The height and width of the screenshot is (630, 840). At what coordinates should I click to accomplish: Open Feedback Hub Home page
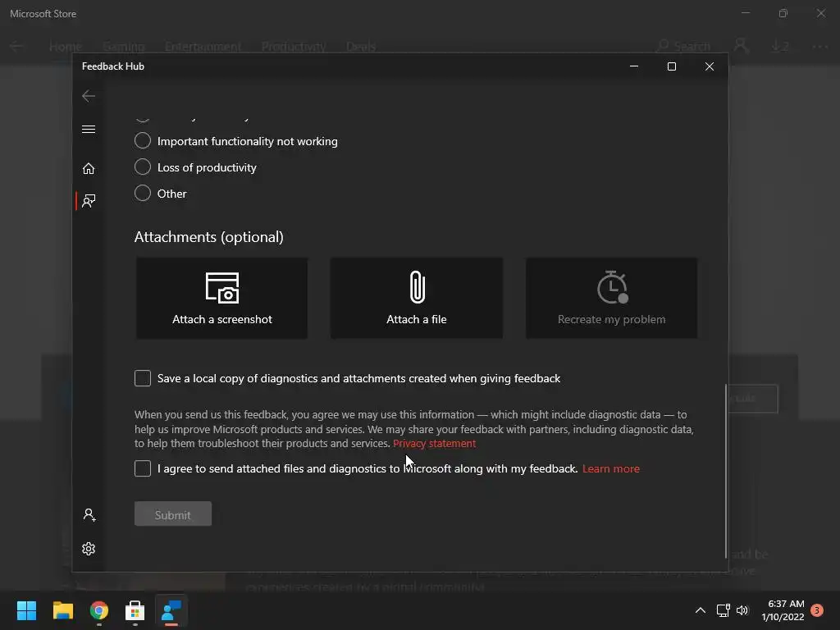89,169
